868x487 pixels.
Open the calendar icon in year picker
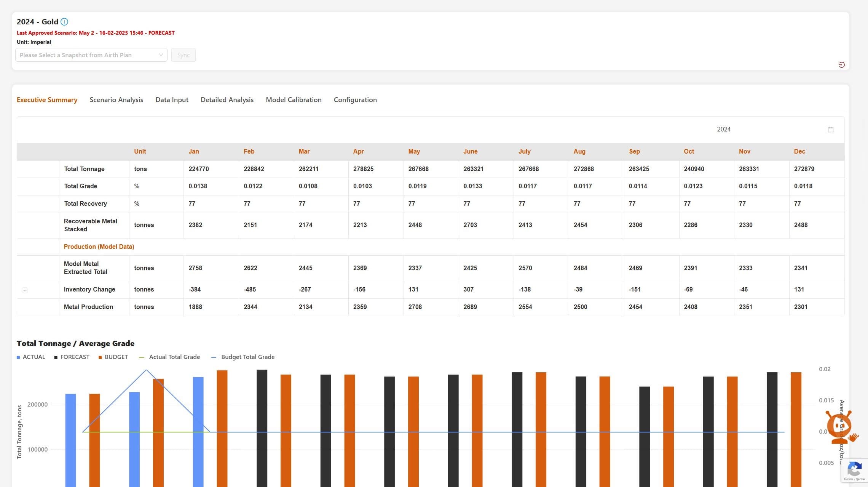[831, 130]
